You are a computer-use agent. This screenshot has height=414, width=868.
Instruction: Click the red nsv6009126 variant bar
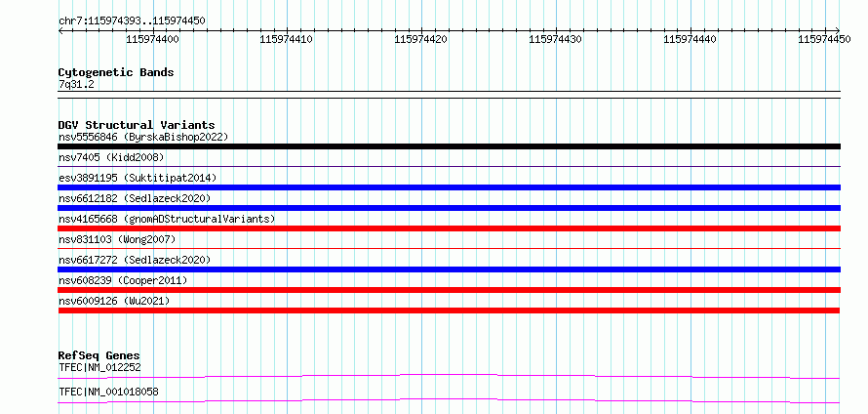click(449, 310)
